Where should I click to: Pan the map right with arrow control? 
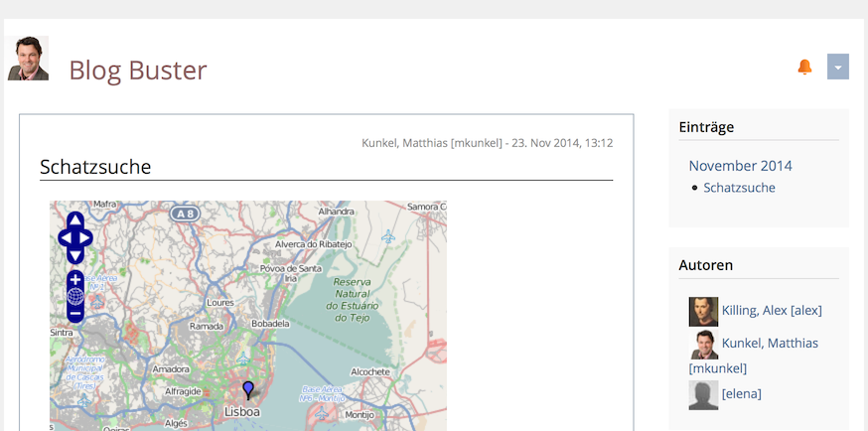[85, 238]
